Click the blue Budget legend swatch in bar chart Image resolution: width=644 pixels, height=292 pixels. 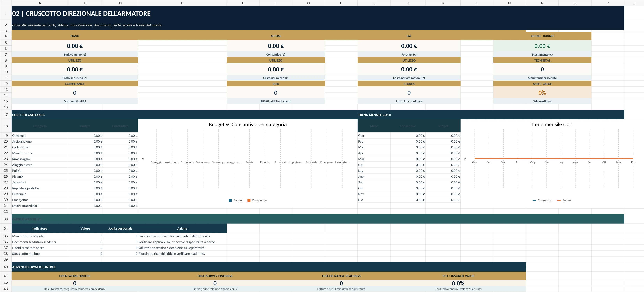[x=230, y=200]
